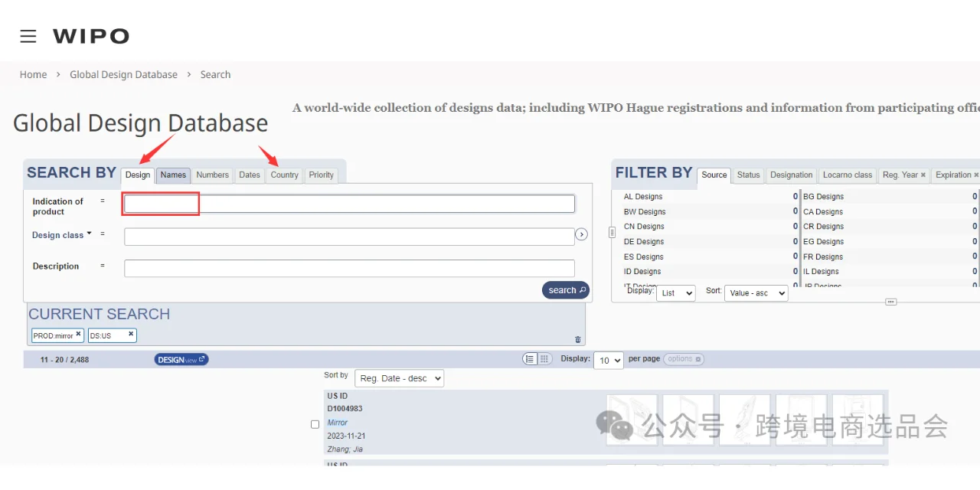This screenshot has height=490, width=980.
Task: Clear current search with trash icon
Action: 578,339
